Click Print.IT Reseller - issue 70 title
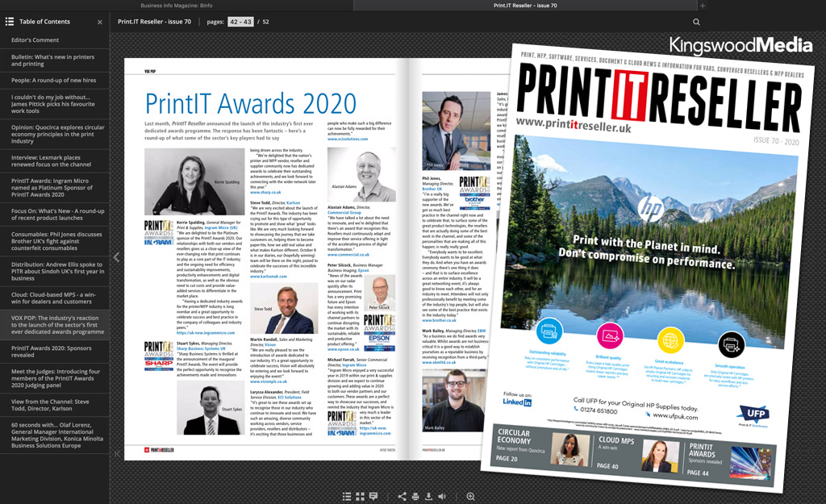Viewport: 826px width, 504px height. tap(154, 22)
